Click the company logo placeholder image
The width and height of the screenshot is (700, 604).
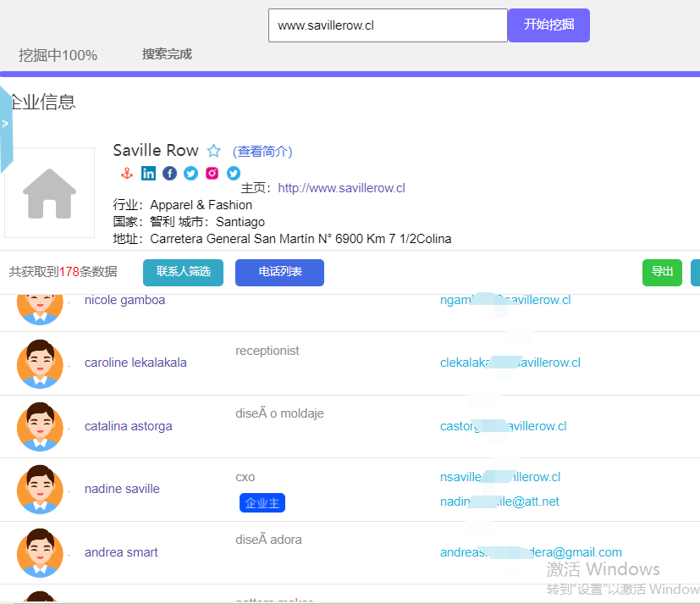click(48, 192)
